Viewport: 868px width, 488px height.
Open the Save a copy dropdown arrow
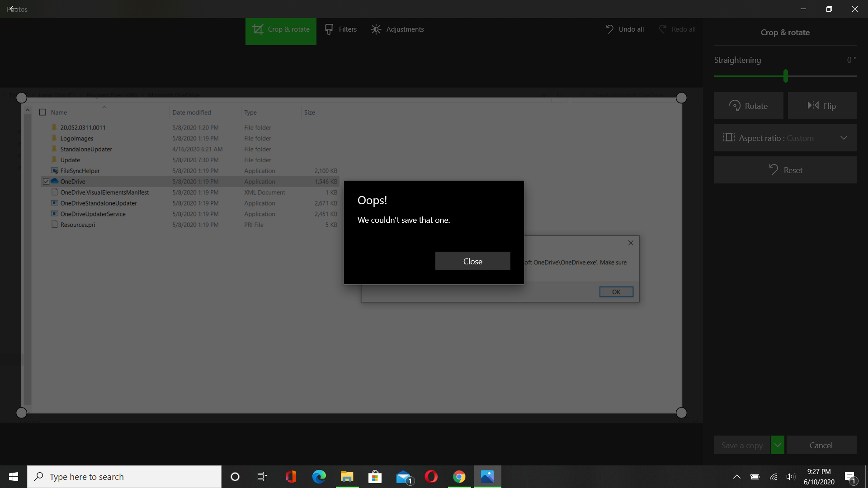[x=778, y=445]
